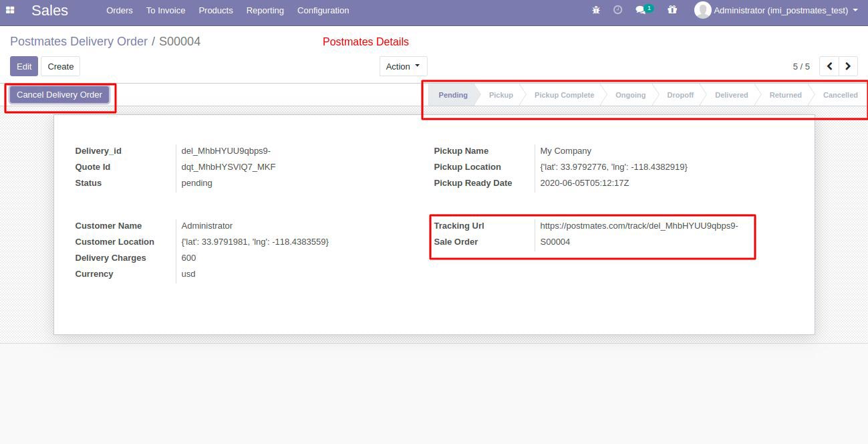868x444 pixels.
Task: Select the Returned status stage
Action: [785, 95]
